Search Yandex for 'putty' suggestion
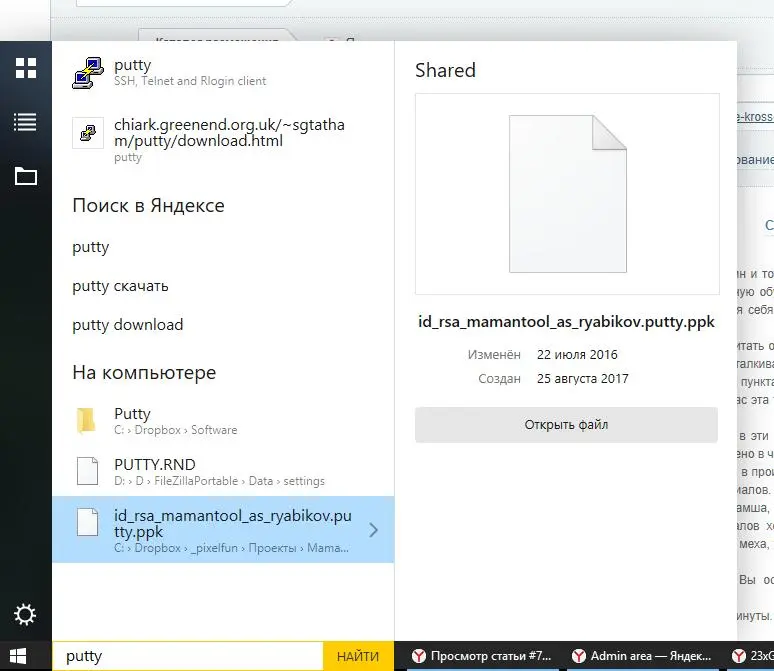This screenshot has width=774, height=671. pos(91,247)
